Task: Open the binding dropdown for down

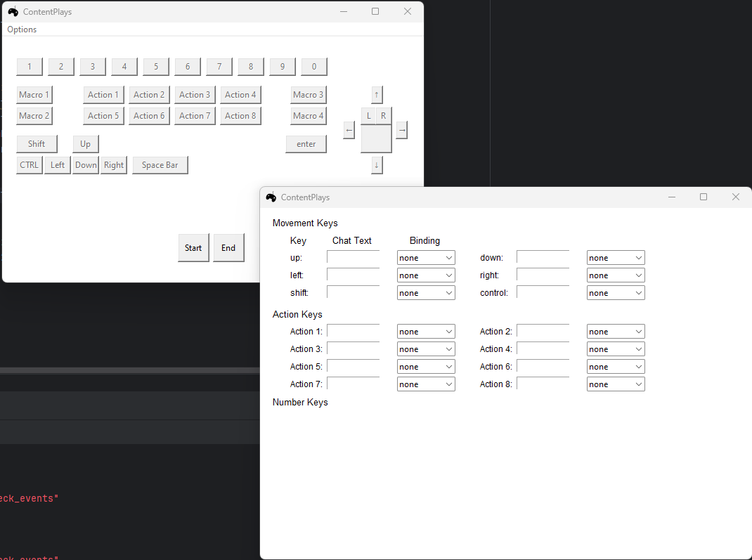Action: point(616,258)
